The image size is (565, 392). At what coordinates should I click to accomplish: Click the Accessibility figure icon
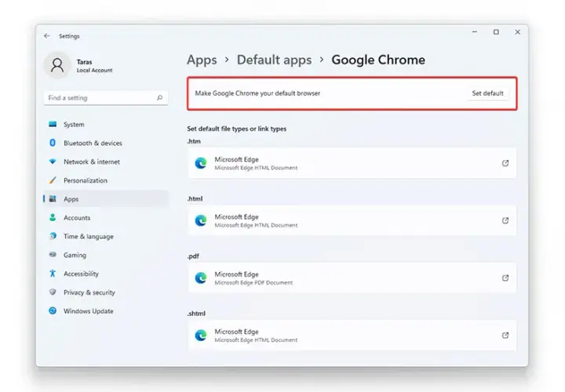coord(53,273)
